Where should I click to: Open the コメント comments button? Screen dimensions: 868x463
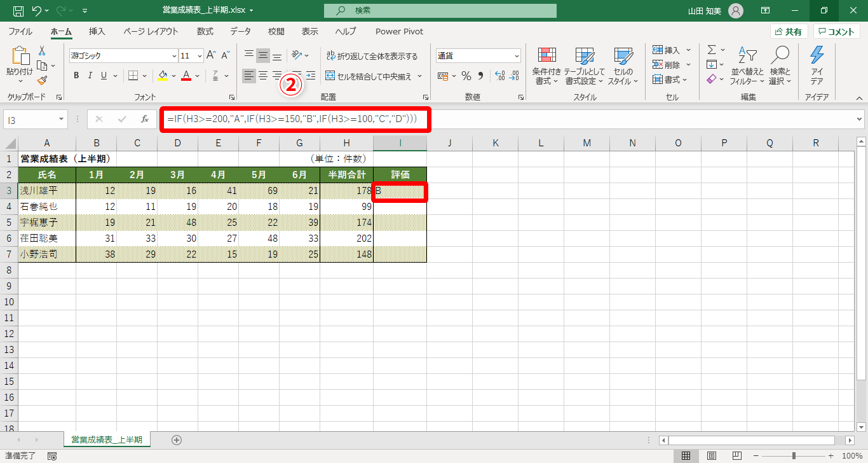[836, 32]
